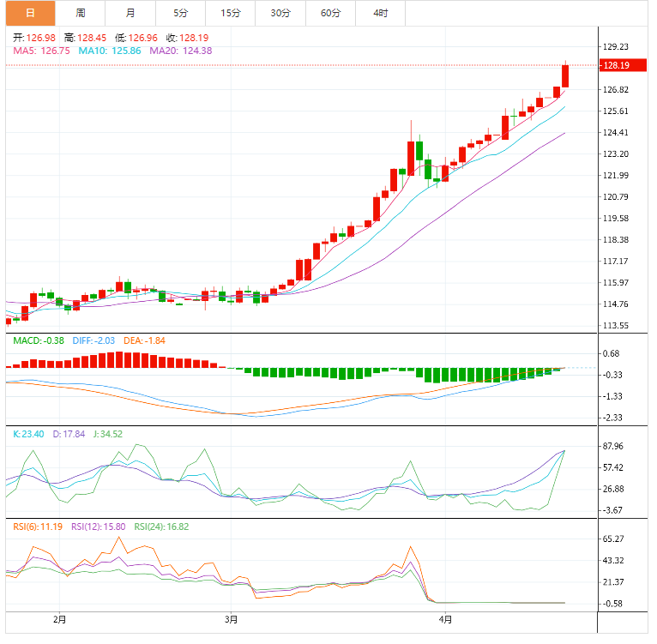Switch to the 4时 interval tab
This screenshot has width=657, height=644.
click(x=380, y=13)
